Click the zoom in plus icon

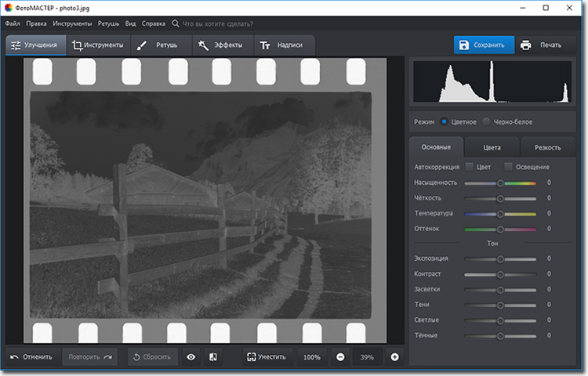(394, 357)
